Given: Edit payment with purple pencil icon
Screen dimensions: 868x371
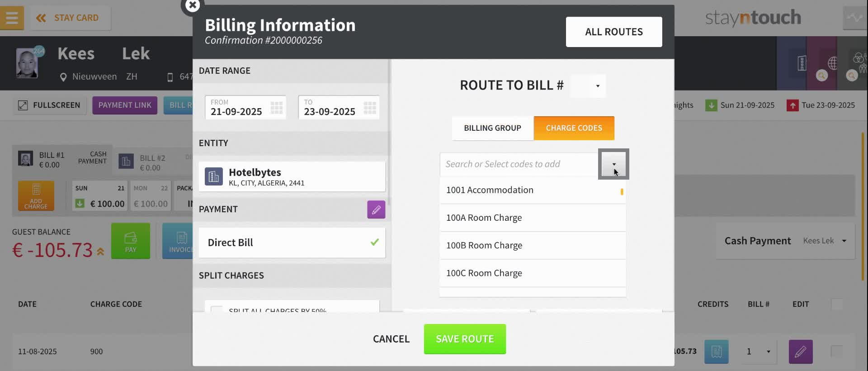Looking at the screenshot, I should (x=376, y=210).
